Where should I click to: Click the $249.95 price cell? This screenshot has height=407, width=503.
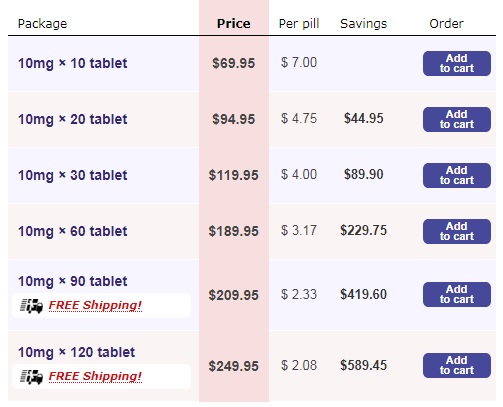click(234, 366)
